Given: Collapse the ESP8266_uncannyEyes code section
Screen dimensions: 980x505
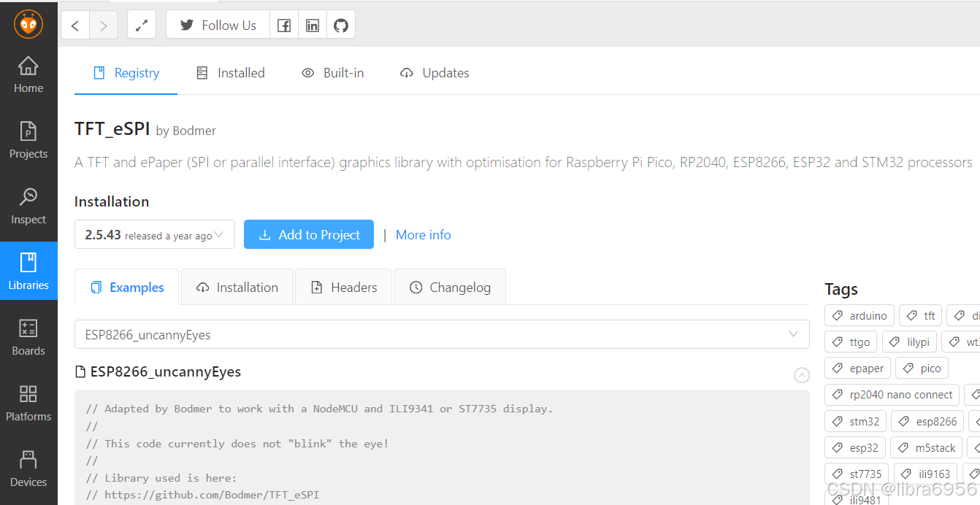Looking at the screenshot, I should point(802,375).
